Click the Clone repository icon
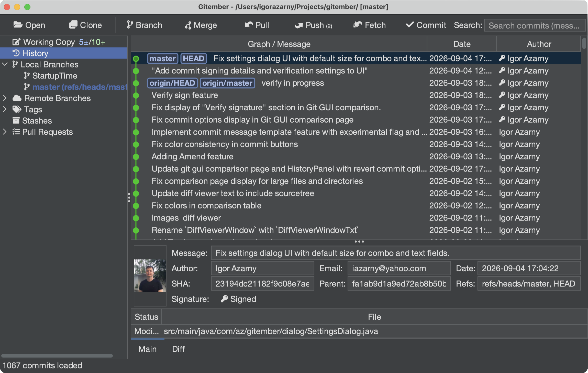The image size is (588, 373). pos(73,25)
